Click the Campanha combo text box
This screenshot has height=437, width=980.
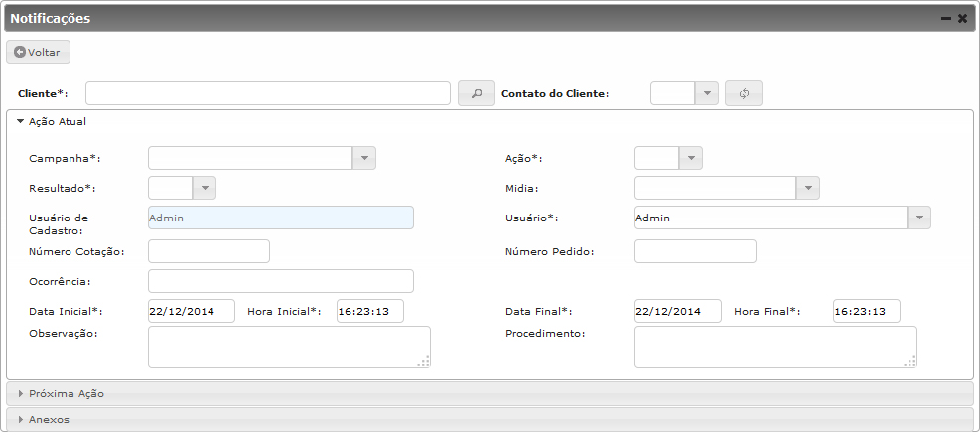(x=250, y=158)
